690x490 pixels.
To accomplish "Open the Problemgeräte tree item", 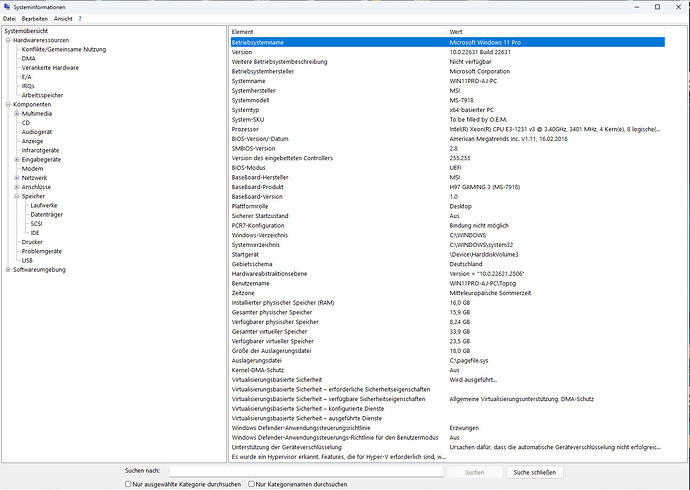I will coord(43,251).
